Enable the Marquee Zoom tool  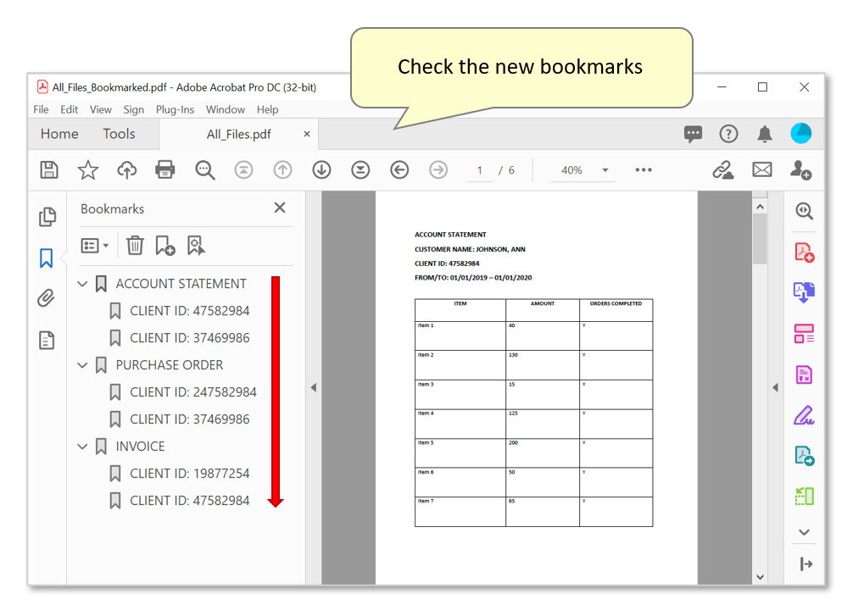pos(204,169)
